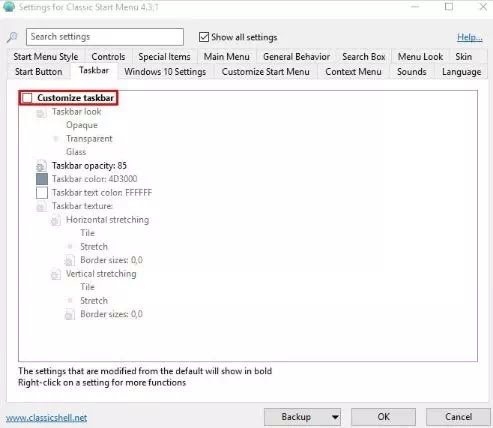The width and height of the screenshot is (493, 428).
Task: Select the Taskbar tab
Action: [94, 71]
